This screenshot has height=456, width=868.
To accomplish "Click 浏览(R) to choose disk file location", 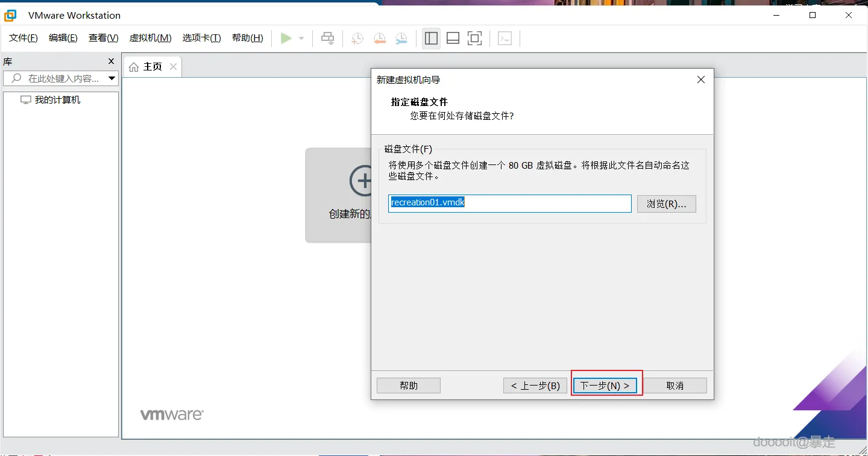I will 666,204.
